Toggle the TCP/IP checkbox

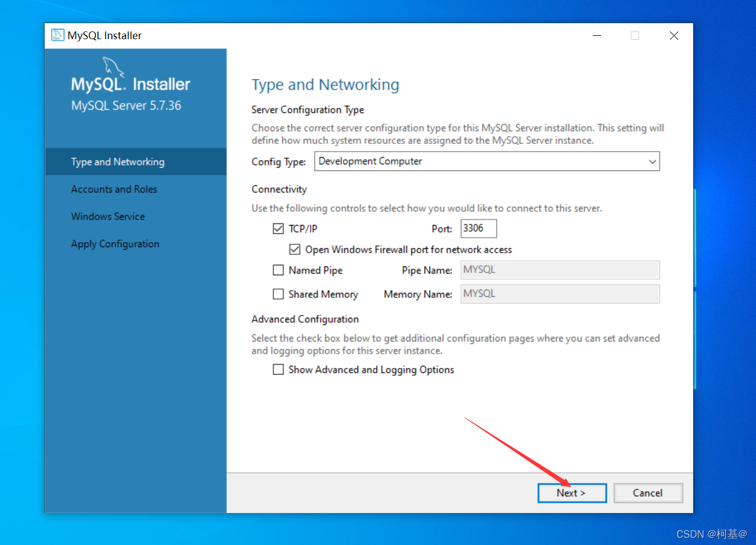pyautogui.click(x=278, y=228)
